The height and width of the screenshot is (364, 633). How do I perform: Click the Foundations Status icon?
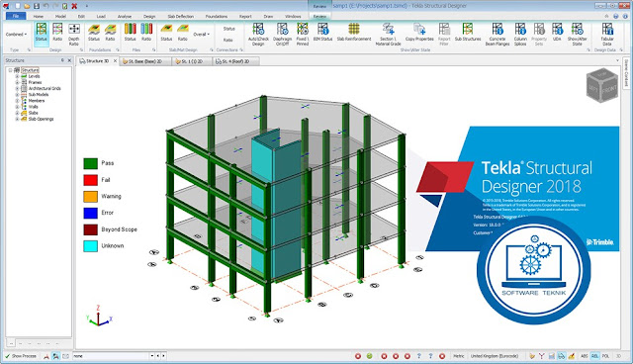94,32
